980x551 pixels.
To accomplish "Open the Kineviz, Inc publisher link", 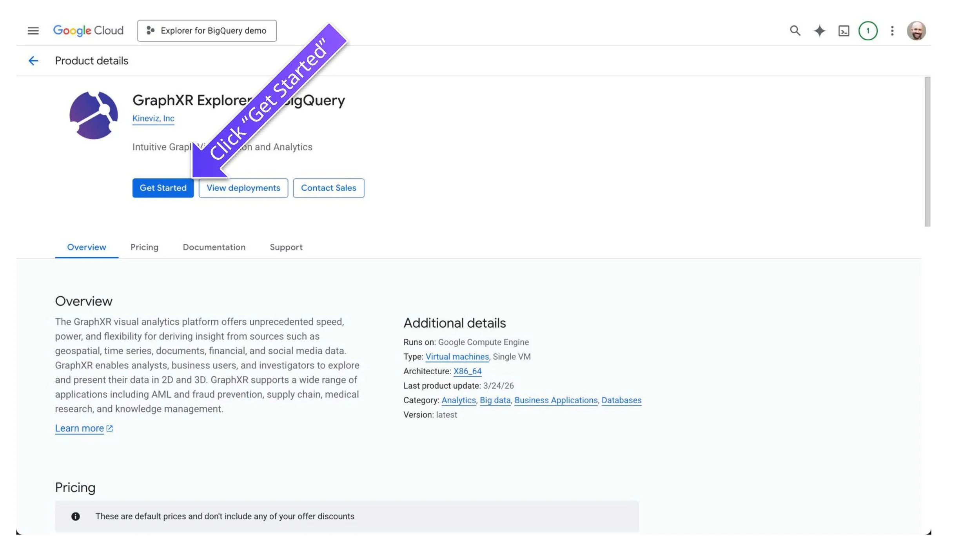I will point(153,118).
